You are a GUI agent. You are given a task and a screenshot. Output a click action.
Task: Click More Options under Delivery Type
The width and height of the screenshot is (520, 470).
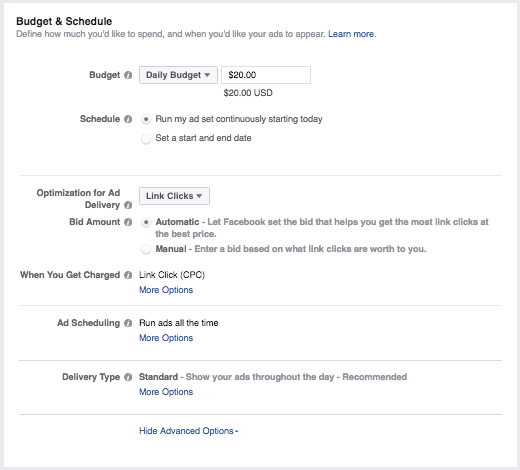(166, 392)
